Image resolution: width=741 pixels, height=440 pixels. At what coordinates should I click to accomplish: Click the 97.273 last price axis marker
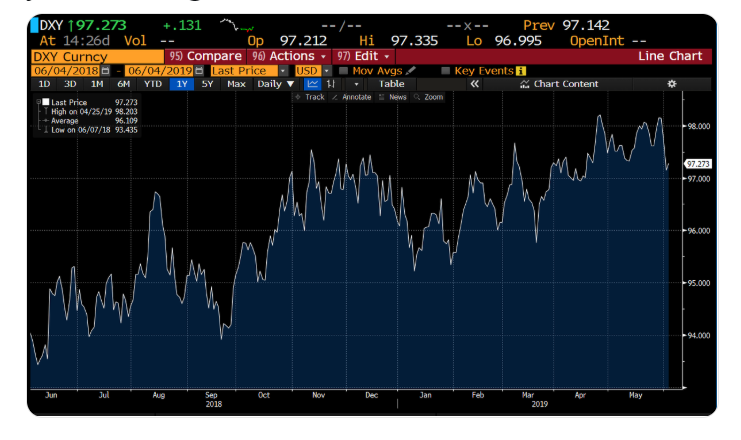tap(698, 164)
